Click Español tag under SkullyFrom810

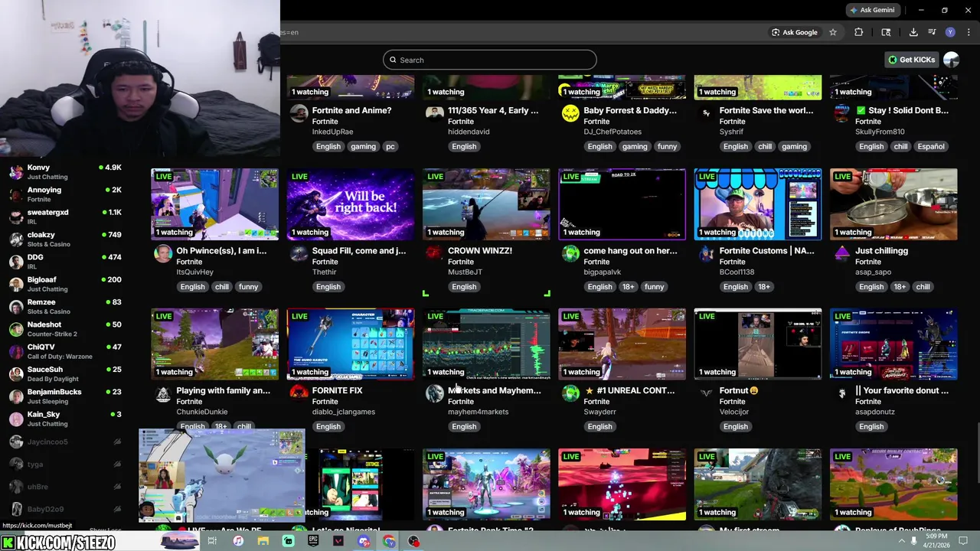click(931, 146)
